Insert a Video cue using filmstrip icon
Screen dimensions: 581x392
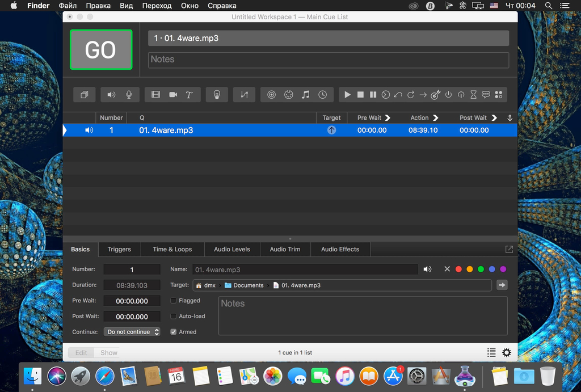click(155, 95)
